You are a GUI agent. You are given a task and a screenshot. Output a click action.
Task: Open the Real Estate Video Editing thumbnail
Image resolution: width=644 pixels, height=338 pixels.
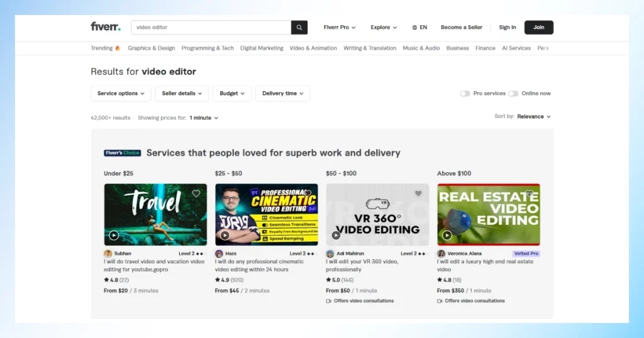[488, 214]
